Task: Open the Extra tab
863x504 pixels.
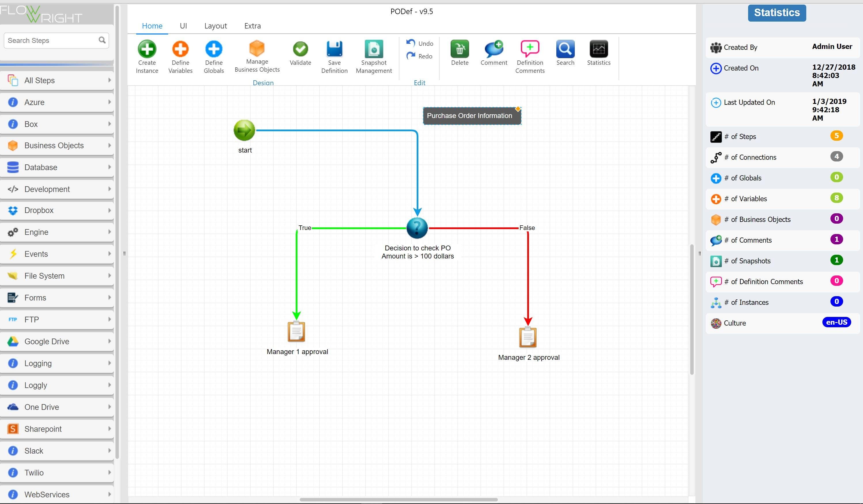Action: tap(253, 26)
